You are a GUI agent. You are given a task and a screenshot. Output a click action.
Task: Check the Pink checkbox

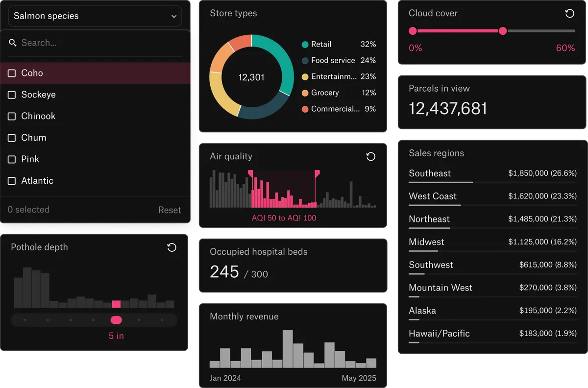tap(12, 159)
